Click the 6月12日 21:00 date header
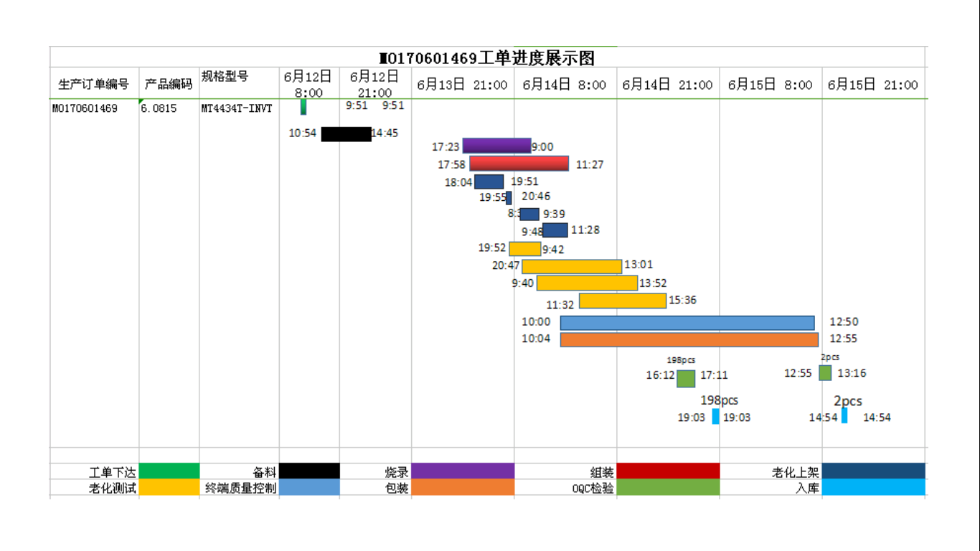Screen dimensions: 980x551 tap(374, 84)
